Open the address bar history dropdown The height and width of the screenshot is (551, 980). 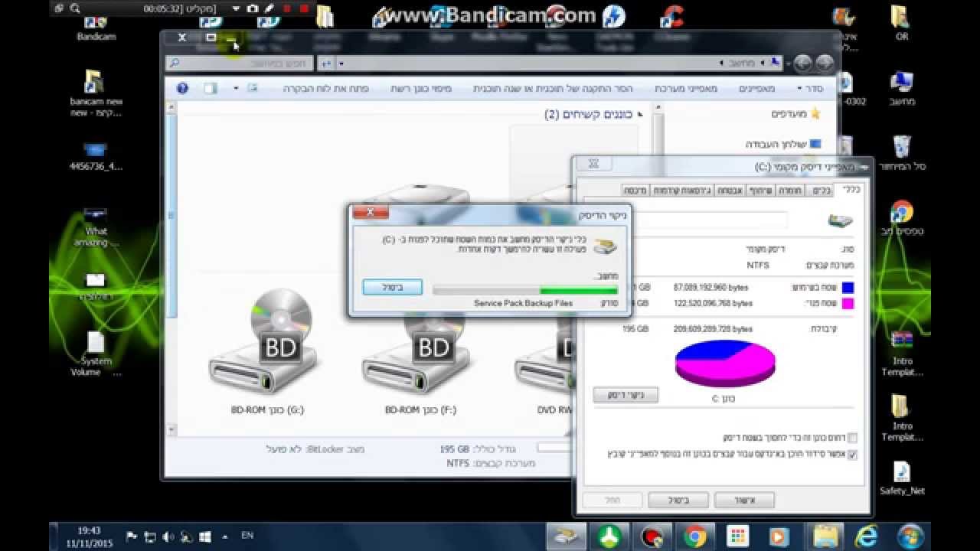(x=341, y=64)
